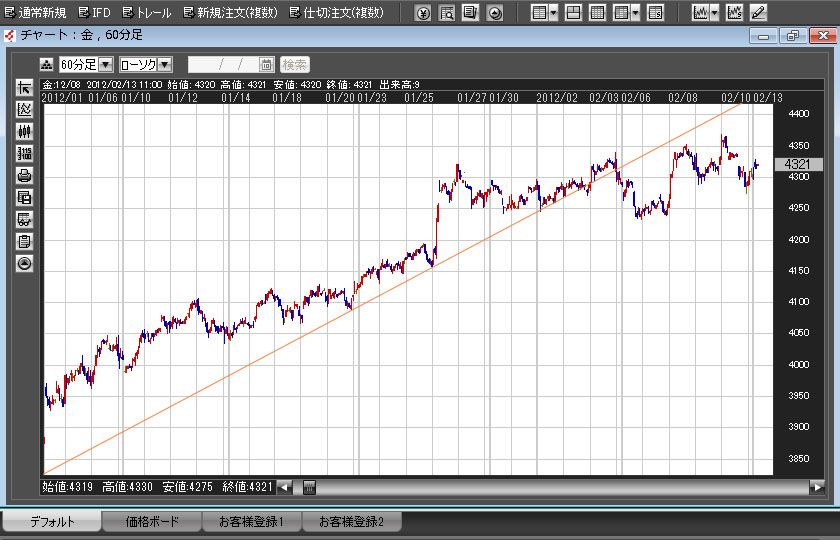Click the horizontal chart scrollbar thumb
The height and width of the screenshot is (540, 840).
309,487
